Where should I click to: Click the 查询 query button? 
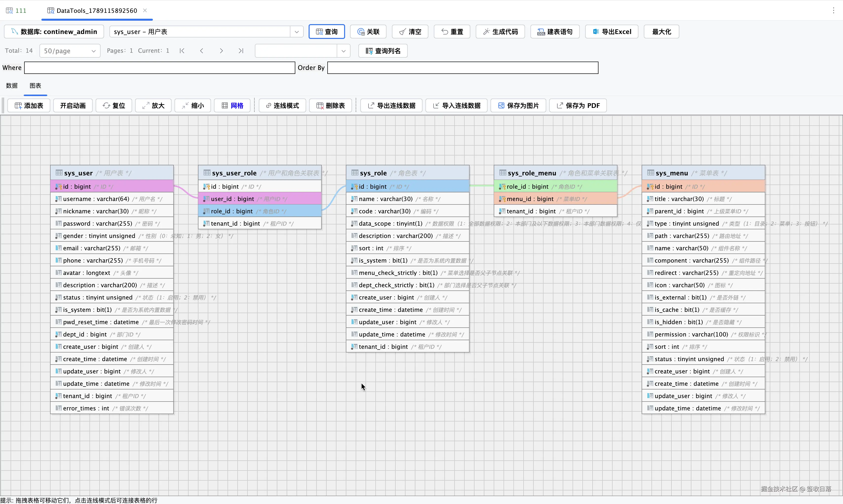327,32
